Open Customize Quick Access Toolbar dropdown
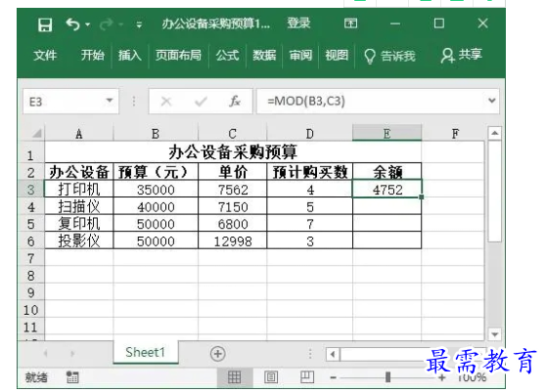The width and height of the screenshot is (545, 392). click(x=139, y=24)
